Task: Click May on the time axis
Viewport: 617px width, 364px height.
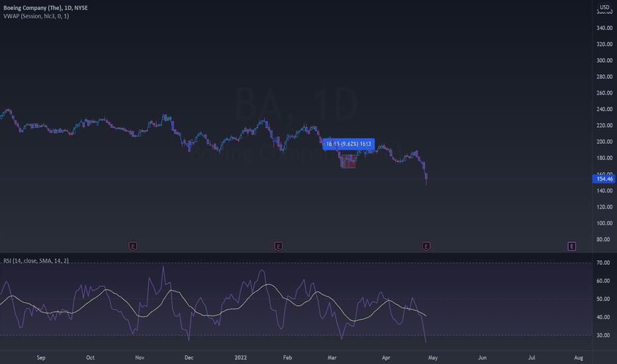Action: click(433, 357)
